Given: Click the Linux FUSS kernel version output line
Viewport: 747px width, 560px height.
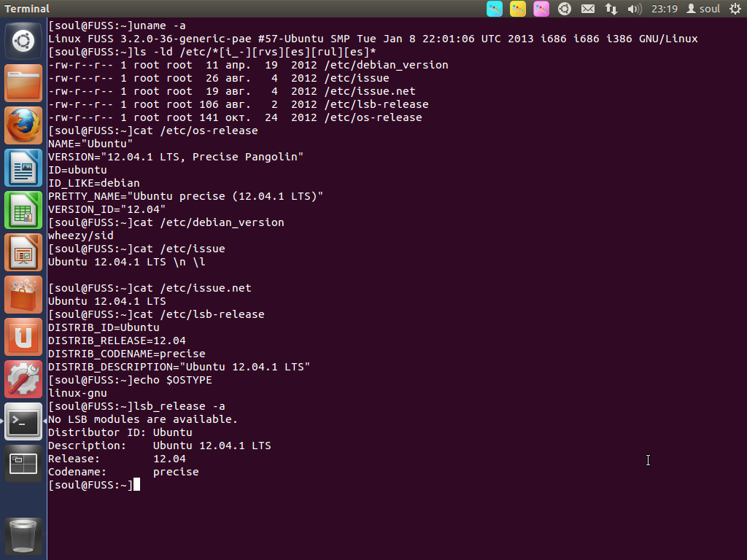Looking at the screenshot, I should [x=373, y=39].
